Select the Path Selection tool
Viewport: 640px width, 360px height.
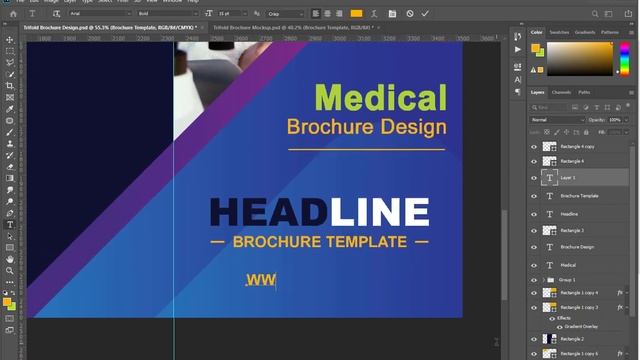click(10, 236)
